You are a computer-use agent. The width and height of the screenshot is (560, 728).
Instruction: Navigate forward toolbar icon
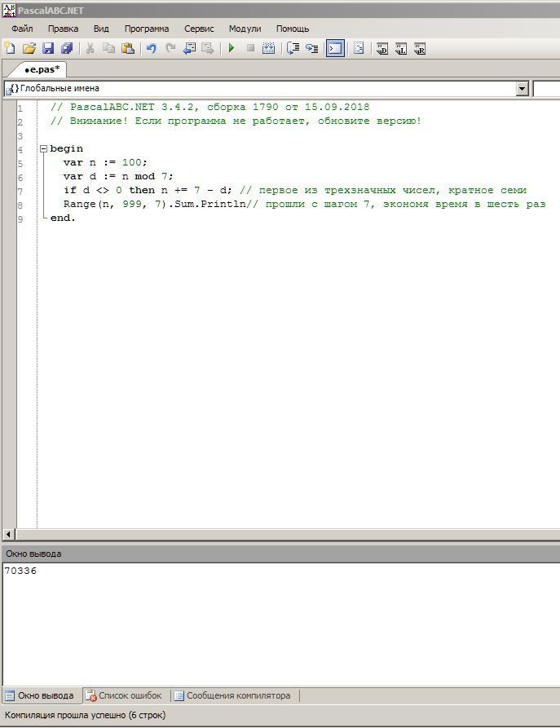[x=208, y=48]
